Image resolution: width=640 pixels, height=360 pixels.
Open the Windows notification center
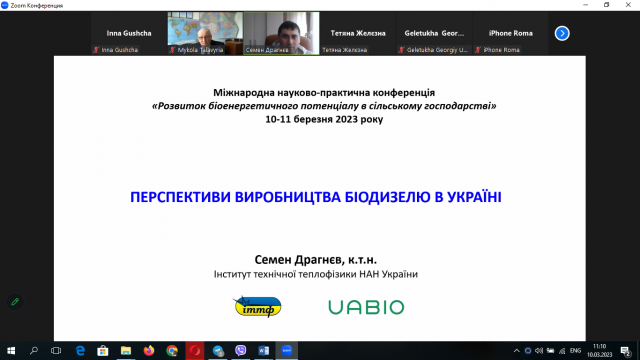(625, 351)
